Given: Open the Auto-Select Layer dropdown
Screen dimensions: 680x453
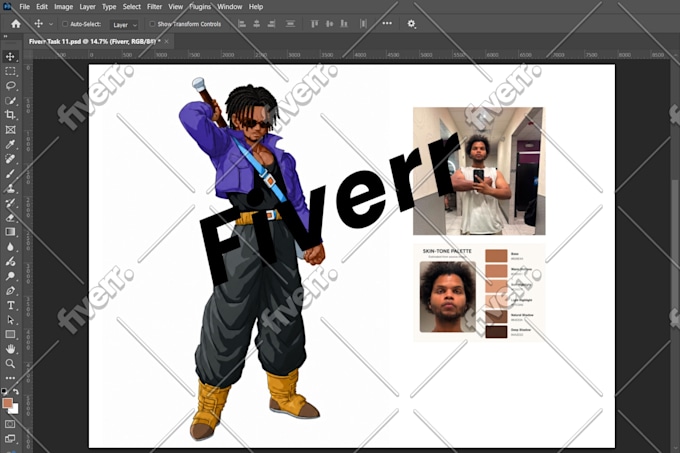Looking at the screenshot, I should (124, 25).
